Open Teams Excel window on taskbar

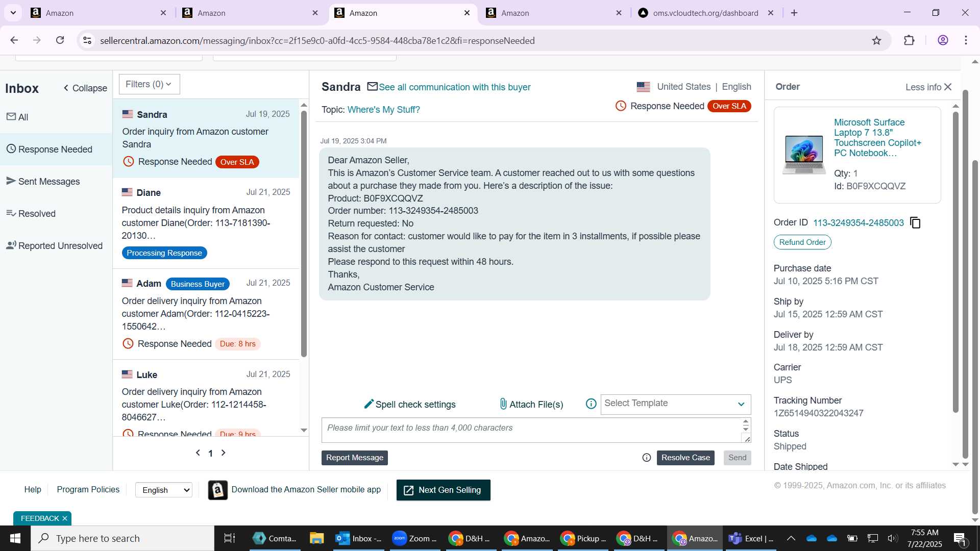pyautogui.click(x=751, y=538)
